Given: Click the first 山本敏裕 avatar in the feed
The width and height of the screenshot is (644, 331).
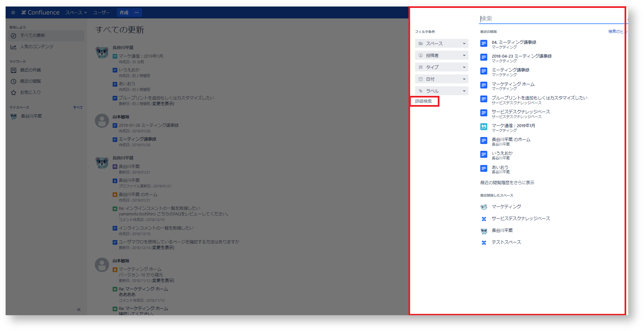Looking at the screenshot, I should (102, 121).
